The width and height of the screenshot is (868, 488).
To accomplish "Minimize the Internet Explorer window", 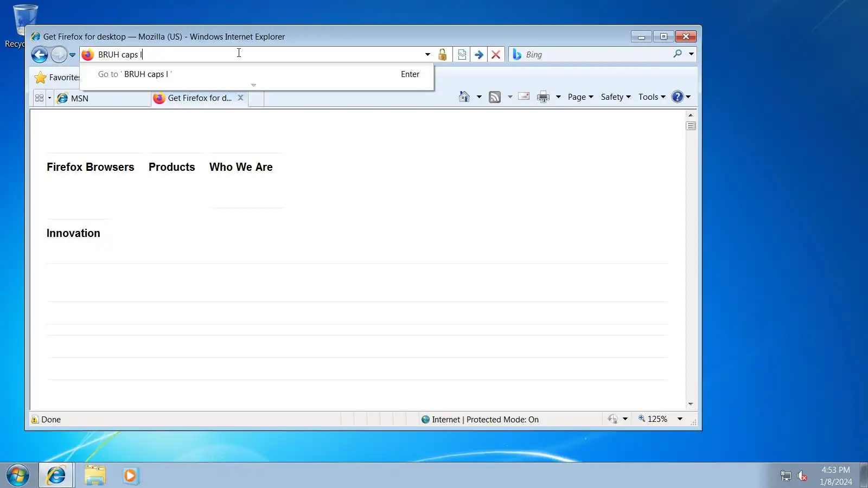I will tap(641, 37).
